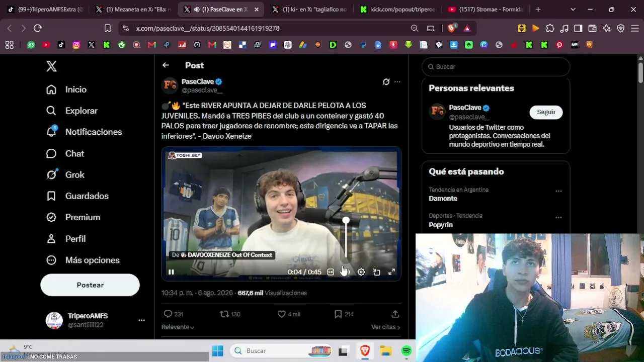The image size is (644, 362).
Task: Click the address bar URL
Action: click(208, 29)
